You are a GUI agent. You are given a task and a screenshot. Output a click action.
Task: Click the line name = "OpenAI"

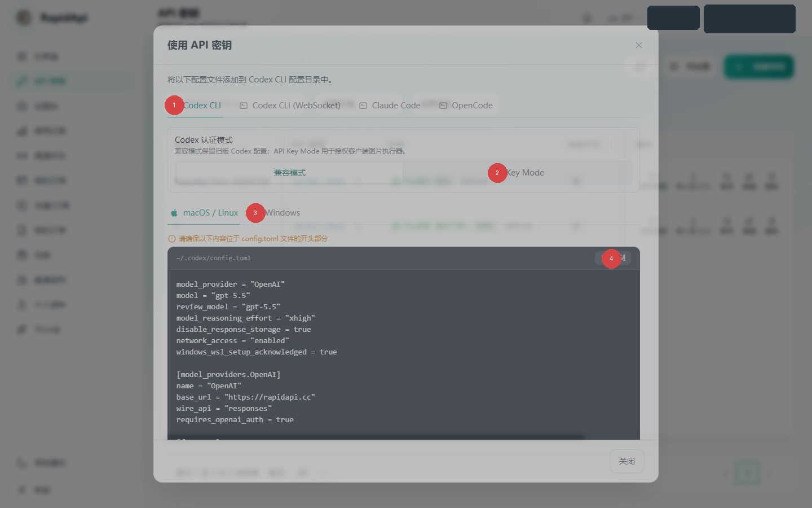coord(209,386)
